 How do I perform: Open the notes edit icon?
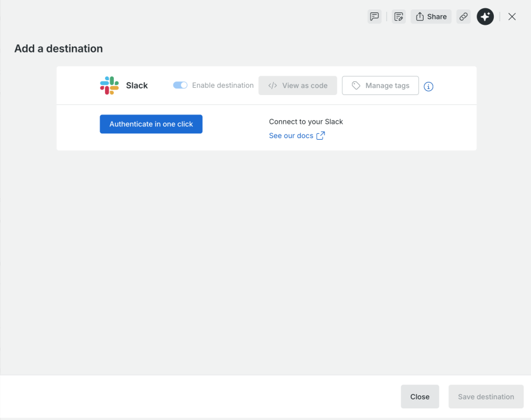(399, 17)
